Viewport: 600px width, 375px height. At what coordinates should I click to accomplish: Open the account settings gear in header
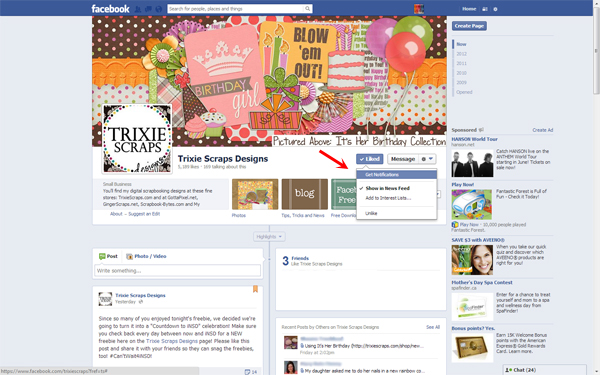tap(495, 9)
